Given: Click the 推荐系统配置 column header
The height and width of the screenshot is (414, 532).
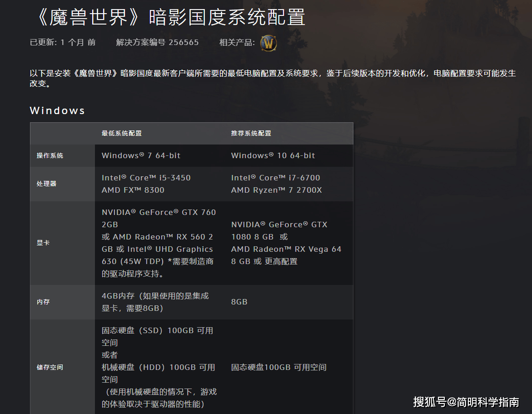Looking at the screenshot, I should (x=251, y=133).
